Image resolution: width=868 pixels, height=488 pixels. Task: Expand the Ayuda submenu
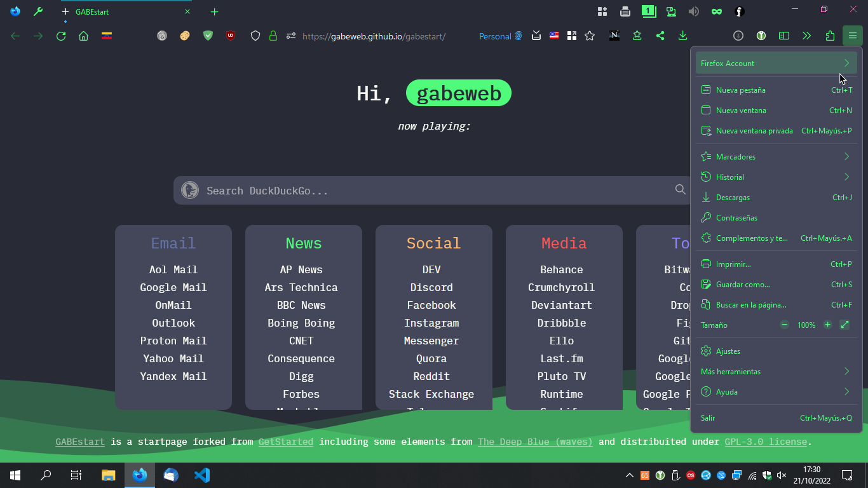pyautogui.click(x=776, y=391)
